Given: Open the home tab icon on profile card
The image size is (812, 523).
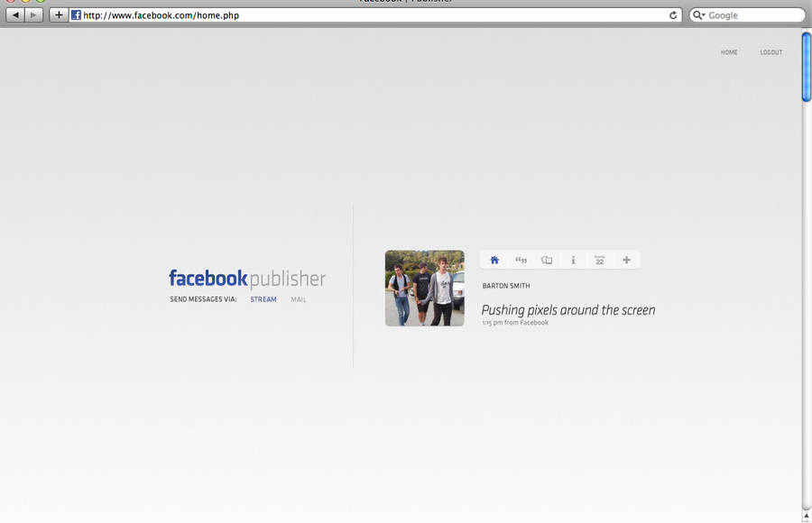Looking at the screenshot, I should [494, 260].
